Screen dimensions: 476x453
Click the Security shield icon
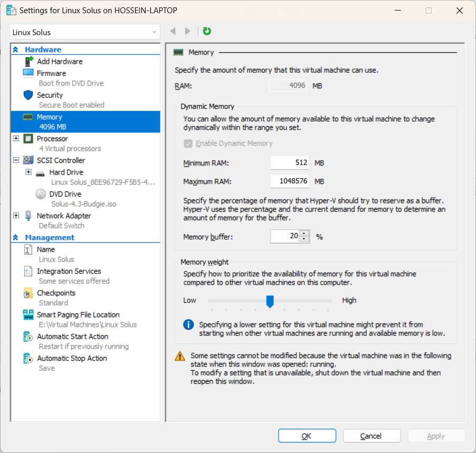28,95
